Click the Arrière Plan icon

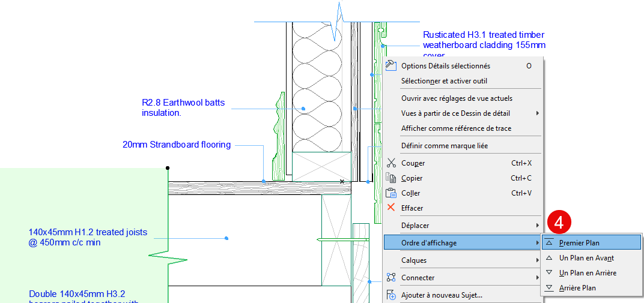coord(549,288)
